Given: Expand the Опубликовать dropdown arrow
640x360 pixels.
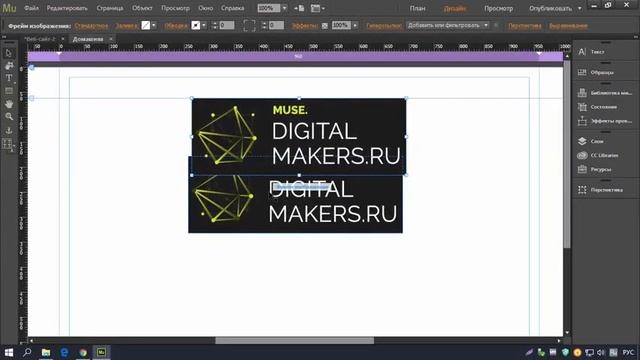Looking at the screenshot, I should click(580, 8).
